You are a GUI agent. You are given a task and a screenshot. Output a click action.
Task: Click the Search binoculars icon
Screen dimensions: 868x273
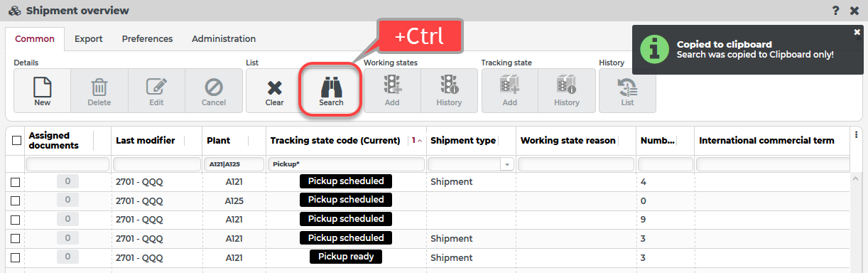(x=331, y=87)
